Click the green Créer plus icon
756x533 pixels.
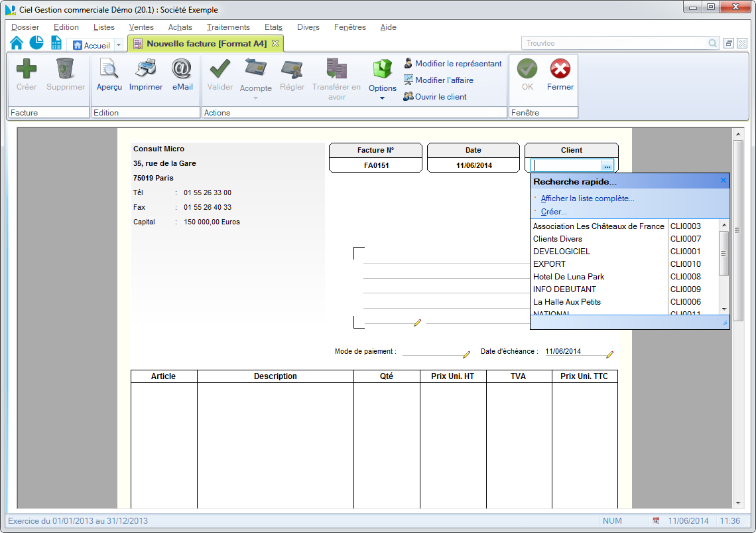pyautogui.click(x=27, y=69)
